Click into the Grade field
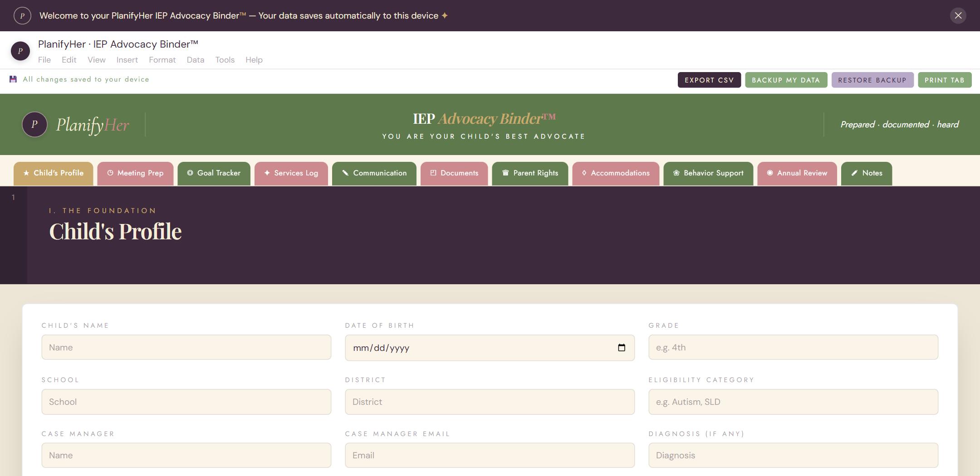 point(793,347)
